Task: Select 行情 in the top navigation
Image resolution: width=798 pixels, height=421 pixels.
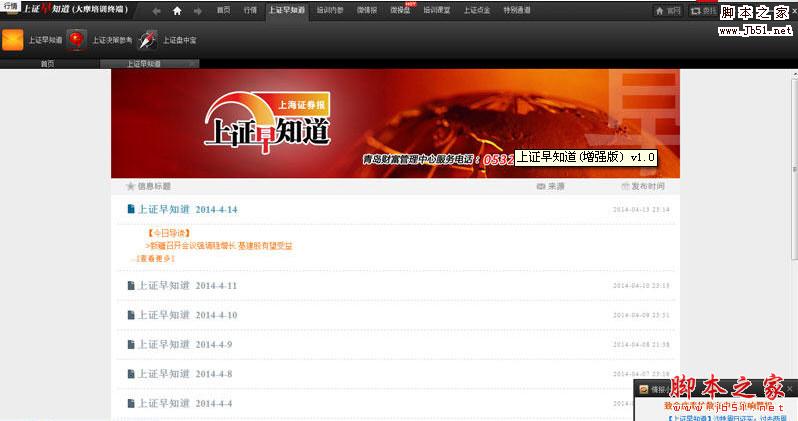Action: tap(250, 10)
